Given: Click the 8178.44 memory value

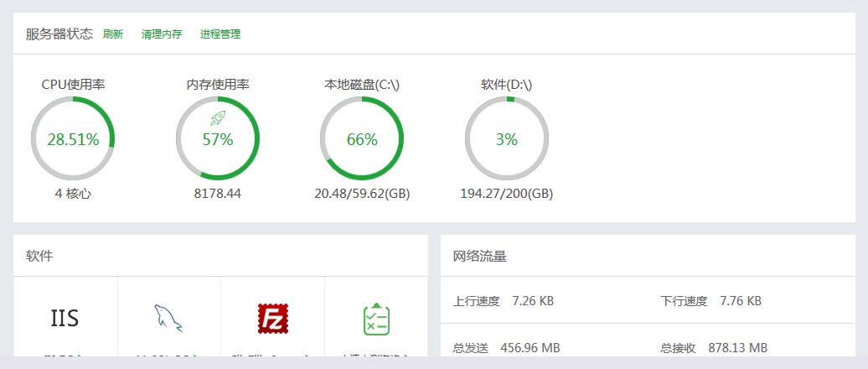Looking at the screenshot, I should [218, 194].
